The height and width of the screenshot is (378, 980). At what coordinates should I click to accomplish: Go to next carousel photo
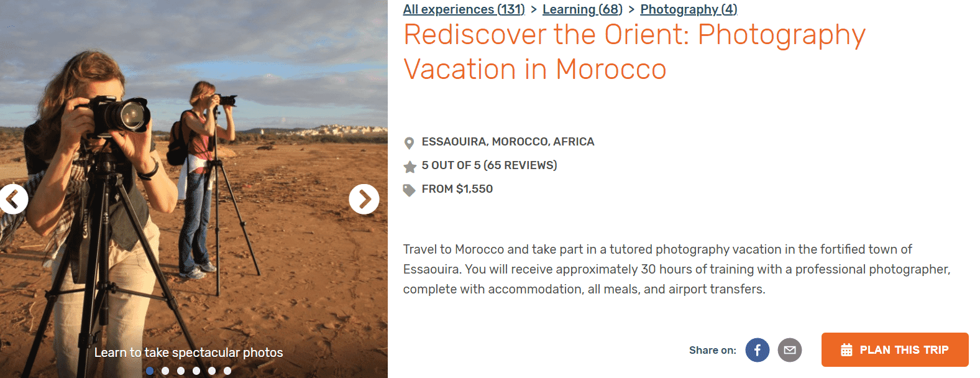pos(364,199)
